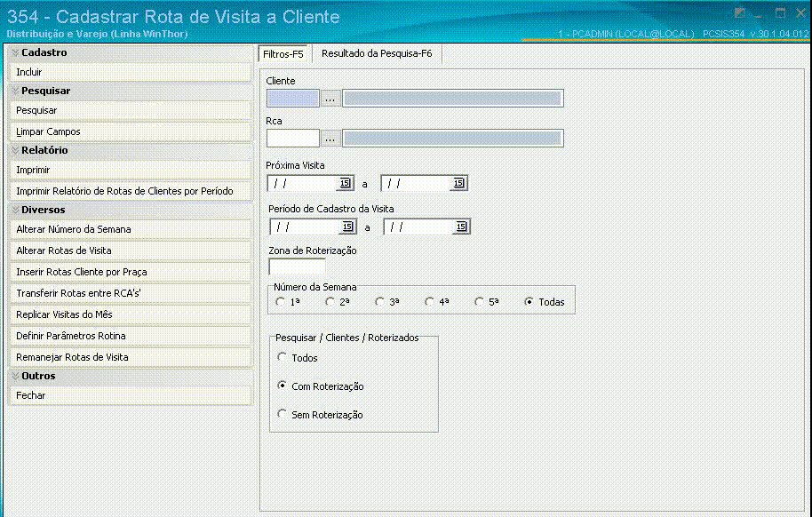Open Alterar Rotas de Visita
The height and width of the screenshot is (517, 812).
tap(131, 251)
